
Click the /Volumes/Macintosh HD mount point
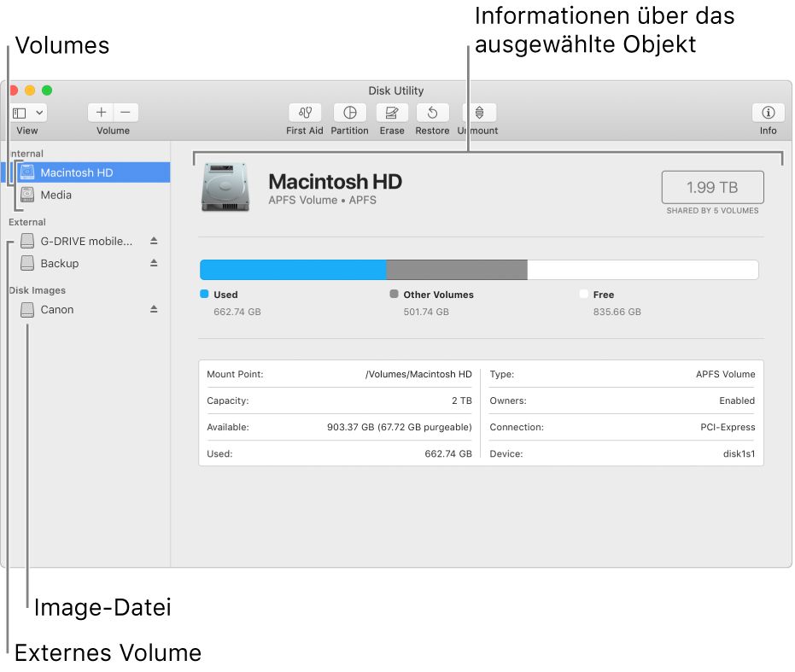pyautogui.click(x=418, y=374)
